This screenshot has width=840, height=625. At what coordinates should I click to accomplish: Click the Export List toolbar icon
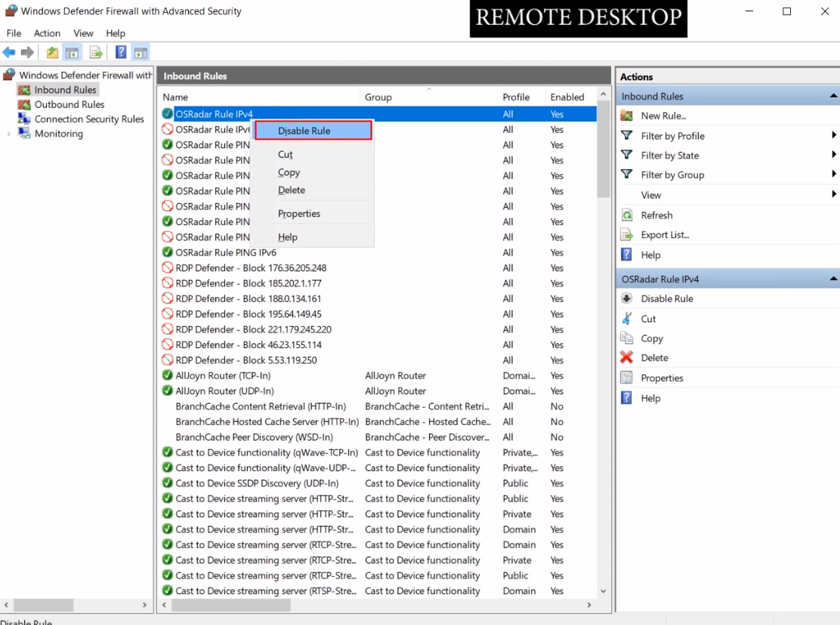click(x=96, y=52)
